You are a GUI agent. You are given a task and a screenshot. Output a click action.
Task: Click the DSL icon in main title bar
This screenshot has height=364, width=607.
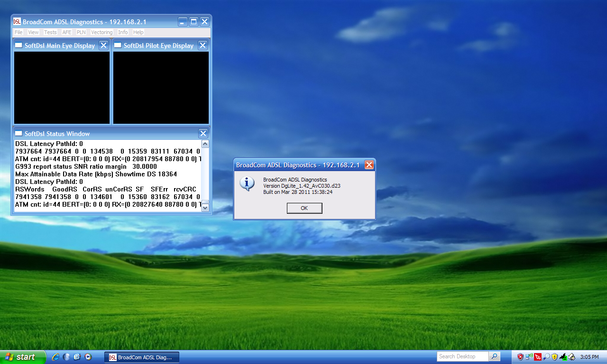(x=17, y=22)
